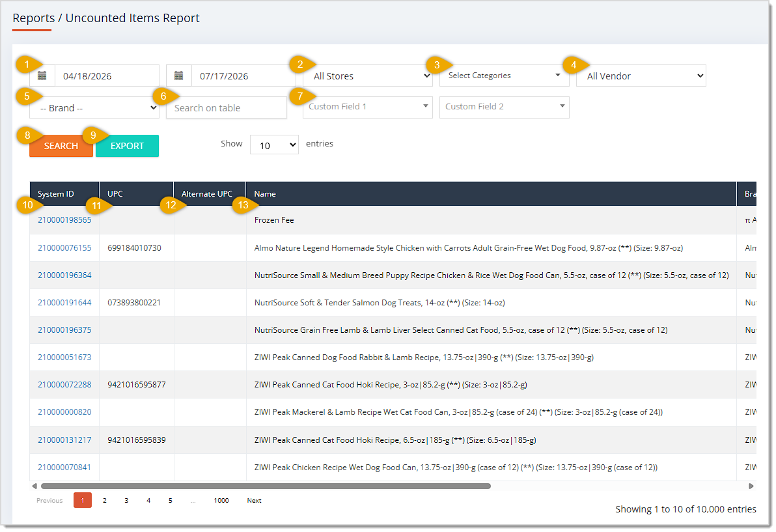Image resolution: width=776 pixels, height=532 pixels.
Task: Open item 210000196375 link
Action: 65,329
